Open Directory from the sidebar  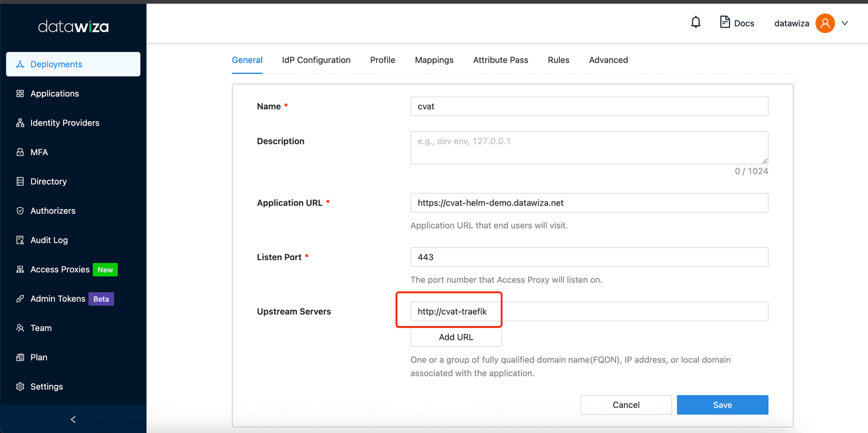tap(73, 181)
